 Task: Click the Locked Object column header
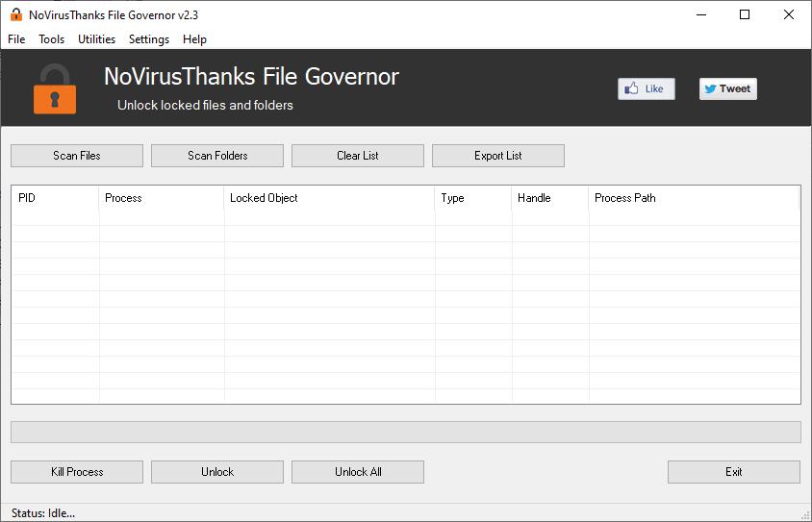click(x=329, y=198)
